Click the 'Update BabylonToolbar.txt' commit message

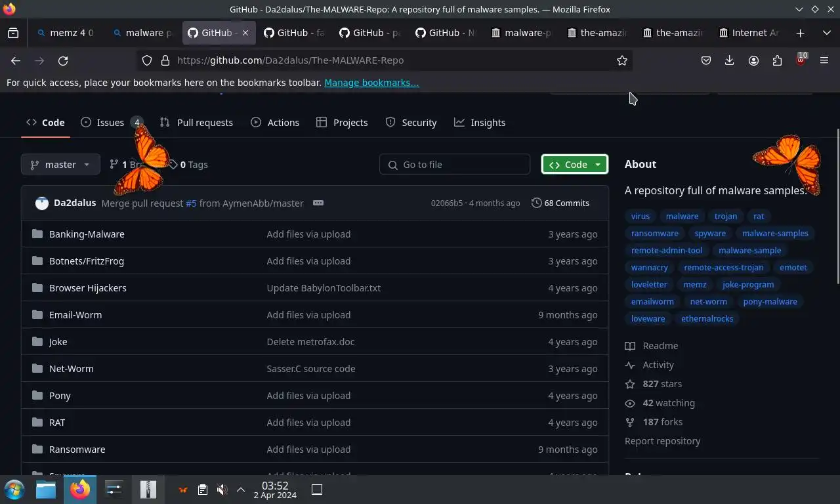(324, 287)
